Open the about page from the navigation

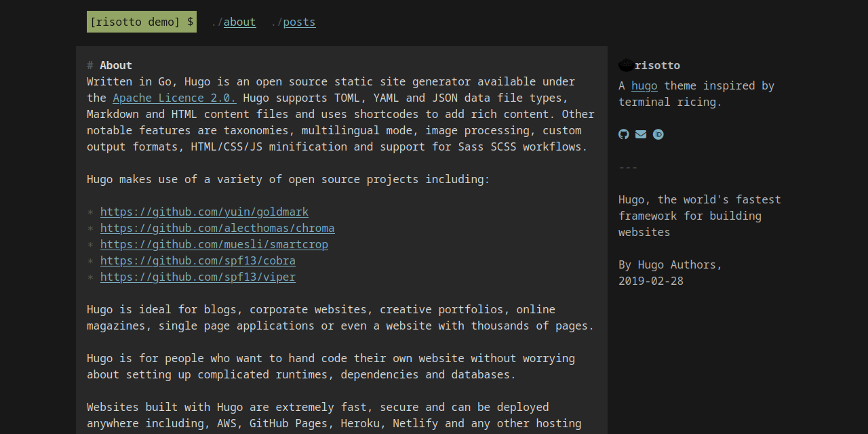pos(240,22)
